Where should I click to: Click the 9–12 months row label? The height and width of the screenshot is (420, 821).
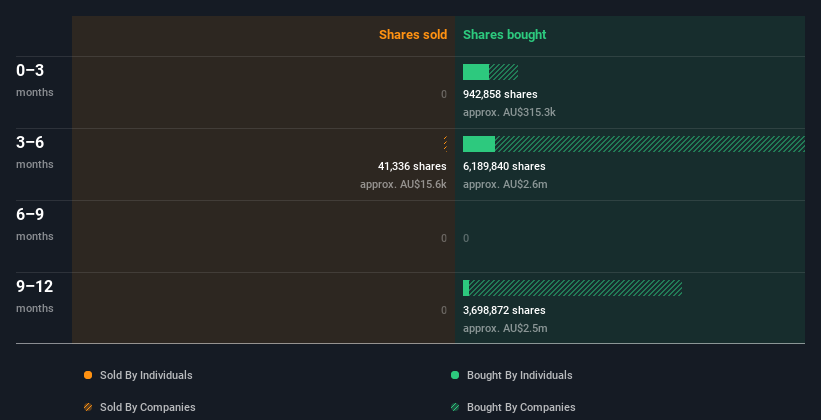click(x=35, y=296)
